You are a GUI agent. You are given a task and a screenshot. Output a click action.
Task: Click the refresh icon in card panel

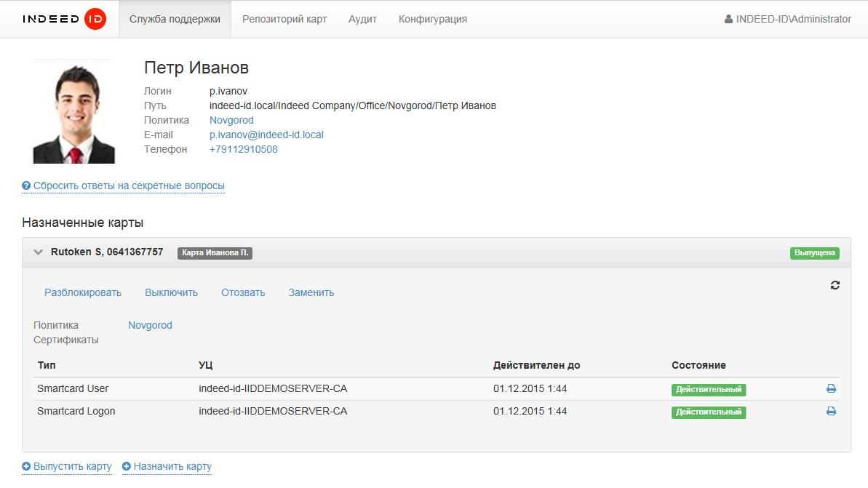point(835,285)
